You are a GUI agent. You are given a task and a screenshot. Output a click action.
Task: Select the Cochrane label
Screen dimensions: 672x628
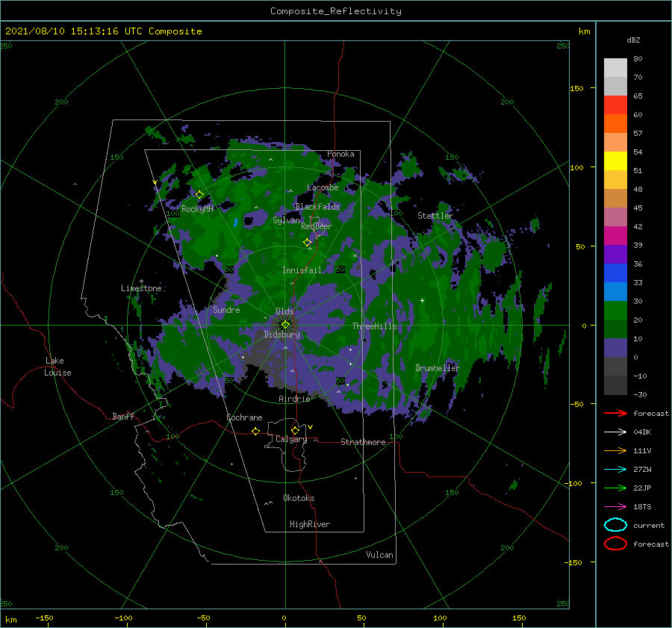[244, 417]
